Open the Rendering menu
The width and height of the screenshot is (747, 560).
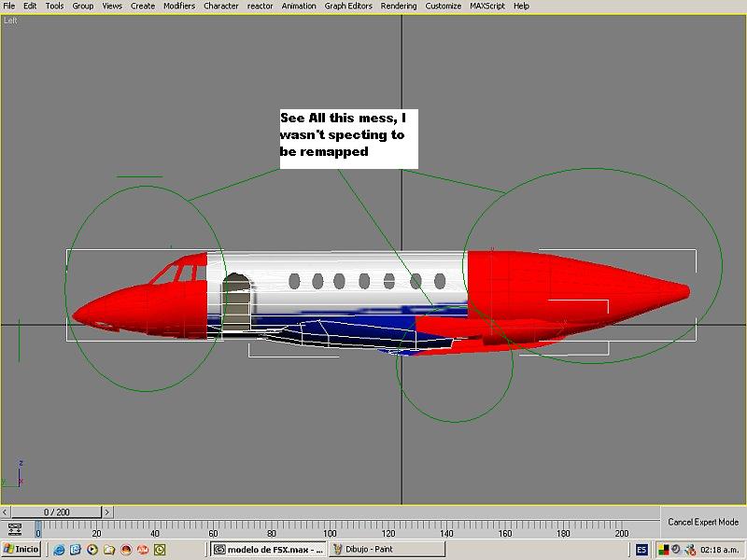(399, 6)
